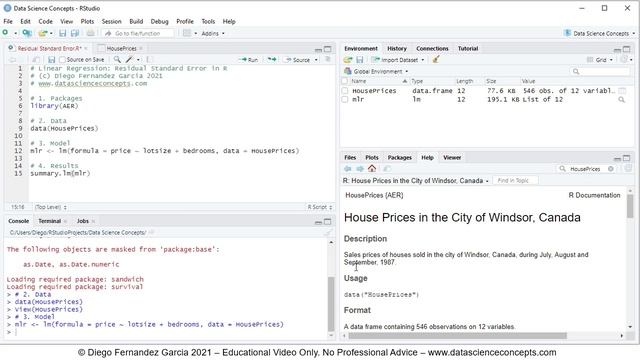640x360 pixels.
Task: Refresh the Environment pane
Action: click(624, 60)
